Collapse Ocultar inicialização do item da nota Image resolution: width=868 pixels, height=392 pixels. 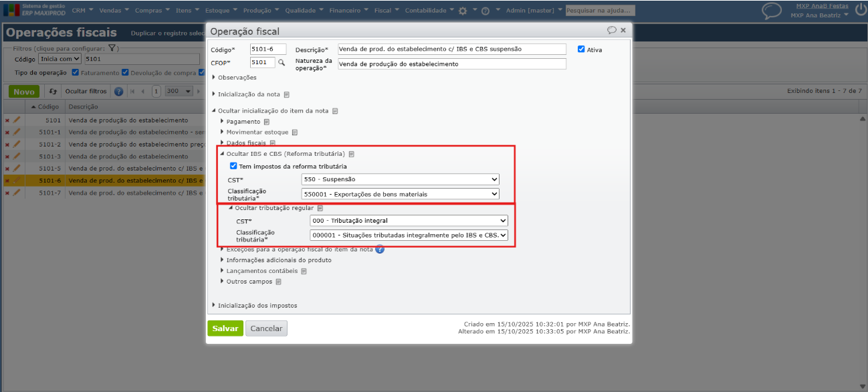(x=270, y=111)
